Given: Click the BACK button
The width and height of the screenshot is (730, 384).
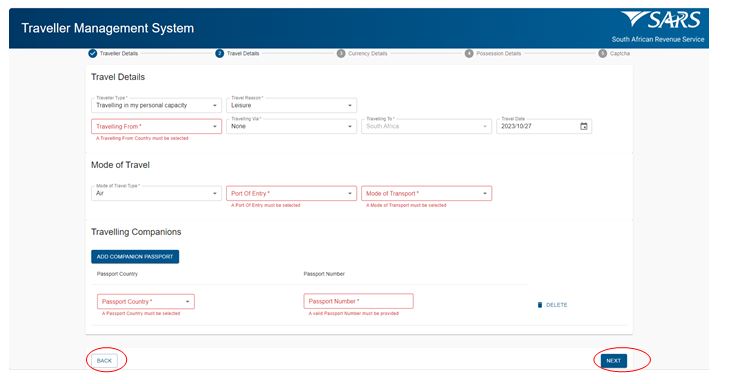Looking at the screenshot, I should [x=104, y=361].
